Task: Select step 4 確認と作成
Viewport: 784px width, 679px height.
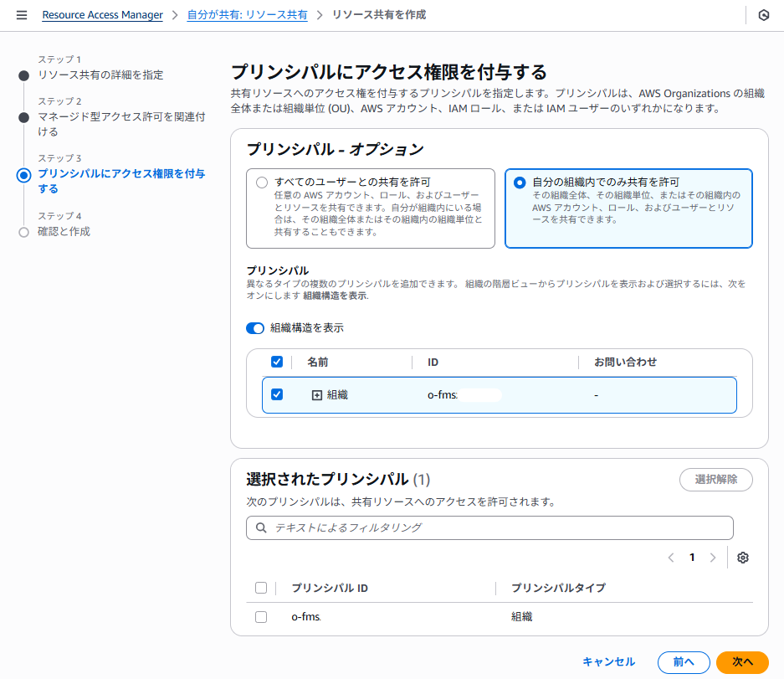Action: coord(64,232)
